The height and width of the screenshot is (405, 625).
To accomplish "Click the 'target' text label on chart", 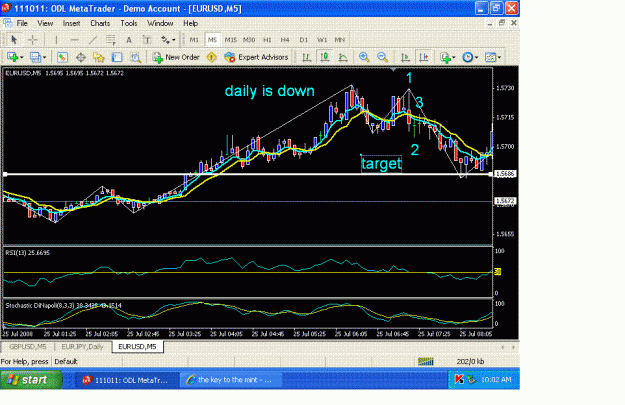I will 381,163.
